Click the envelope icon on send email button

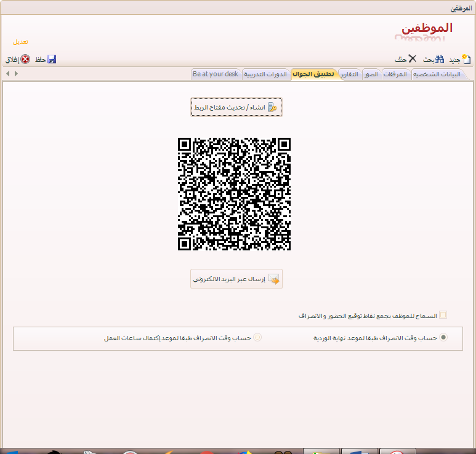(x=274, y=279)
